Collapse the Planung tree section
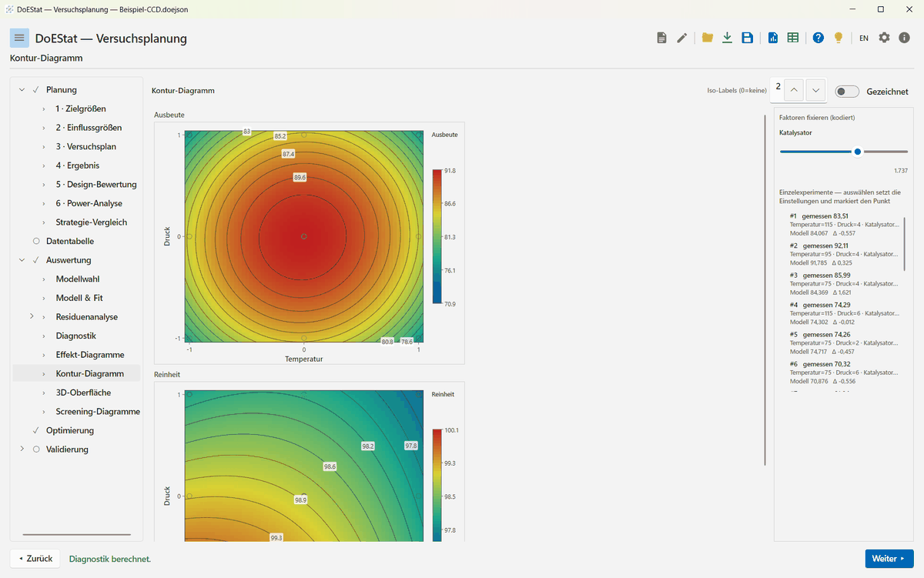924x578 pixels. click(x=22, y=89)
